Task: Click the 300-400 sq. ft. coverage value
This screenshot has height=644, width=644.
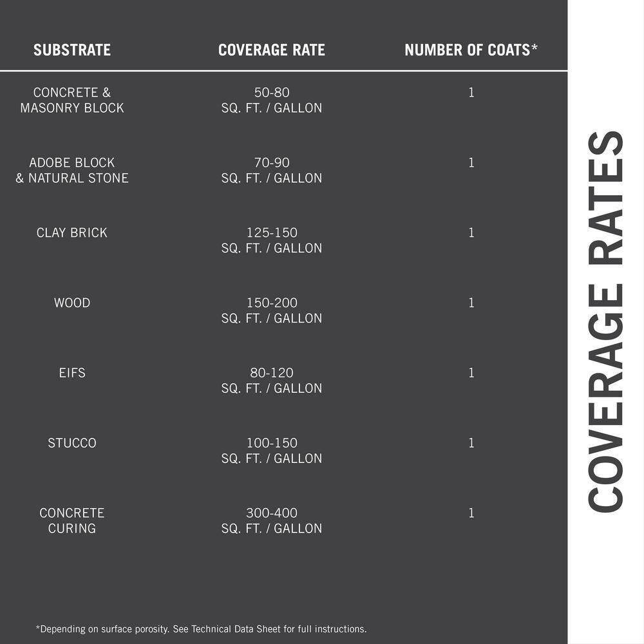Action: click(x=272, y=521)
